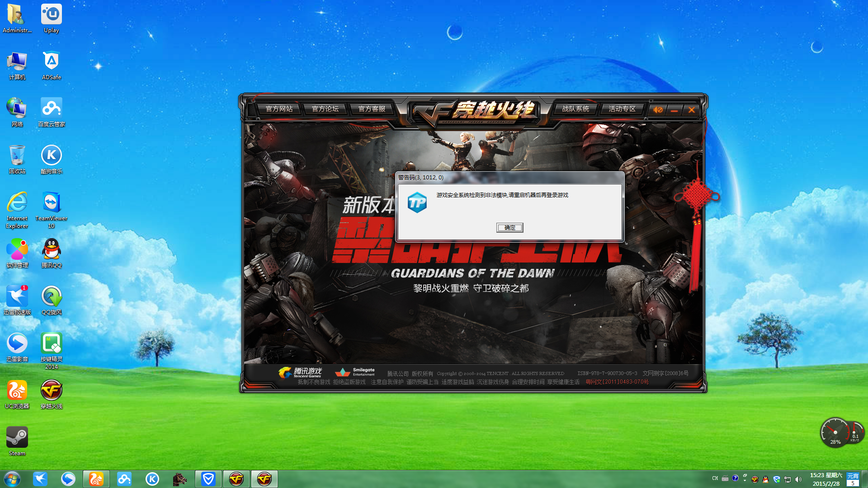This screenshot has height=488, width=868.
Task: Open the ADSafe desktop shortcut
Action: pyautogui.click(x=52, y=66)
